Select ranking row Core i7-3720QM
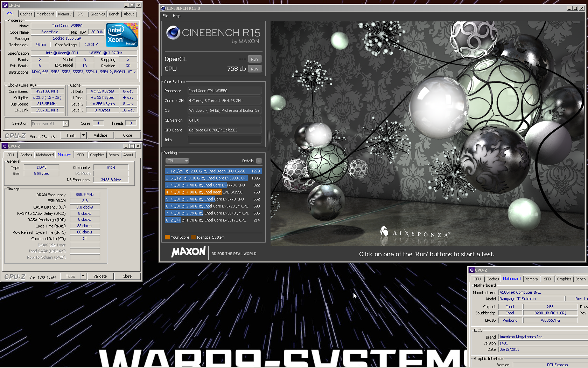This screenshot has width=588, height=368. [x=213, y=206]
